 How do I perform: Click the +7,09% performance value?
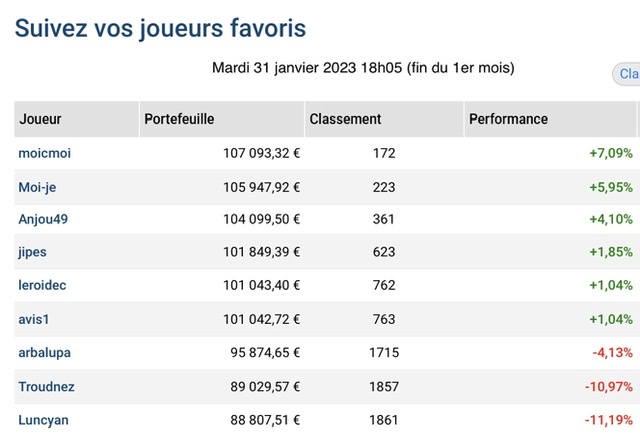(x=611, y=153)
